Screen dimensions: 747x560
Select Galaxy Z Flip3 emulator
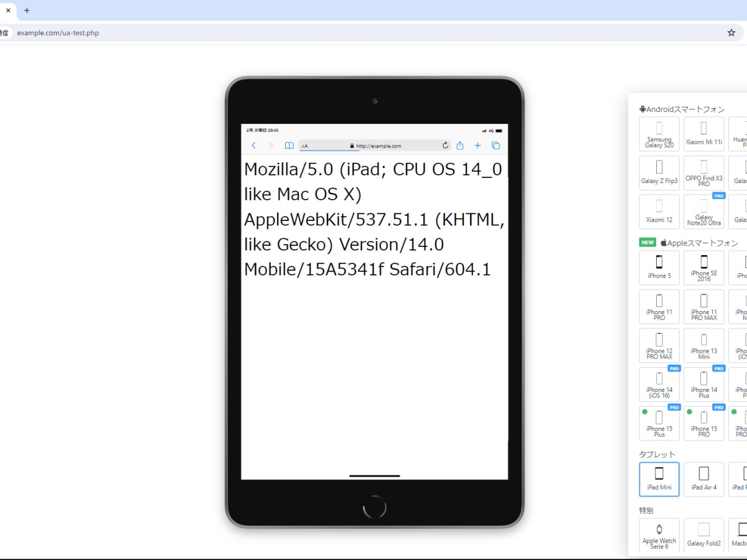click(x=659, y=173)
